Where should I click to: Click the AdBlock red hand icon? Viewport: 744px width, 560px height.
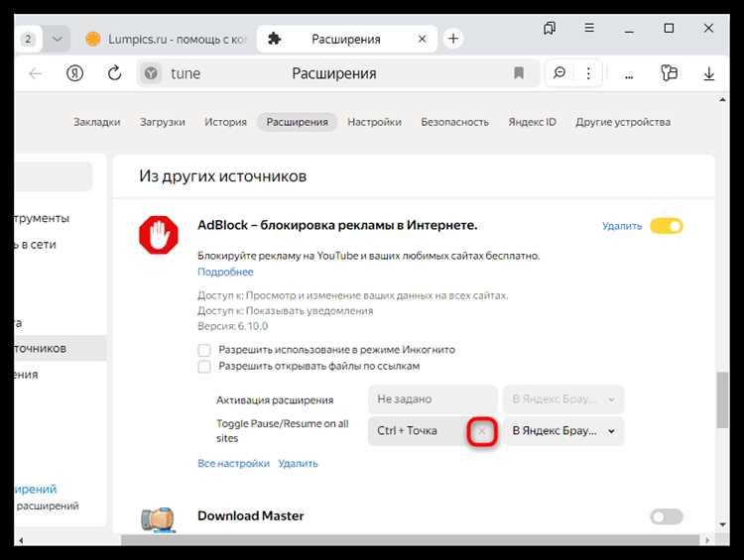click(x=159, y=235)
